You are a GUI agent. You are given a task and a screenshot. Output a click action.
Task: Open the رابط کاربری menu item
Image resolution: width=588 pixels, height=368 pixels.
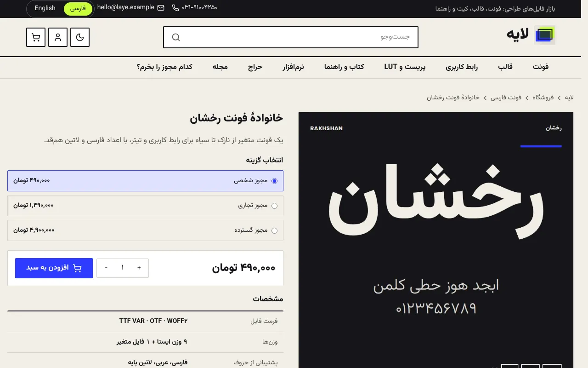coord(462,67)
